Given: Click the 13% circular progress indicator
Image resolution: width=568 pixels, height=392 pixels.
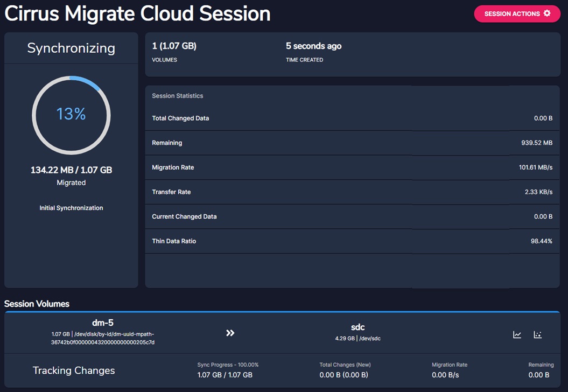Looking at the screenshot, I should [71, 115].
